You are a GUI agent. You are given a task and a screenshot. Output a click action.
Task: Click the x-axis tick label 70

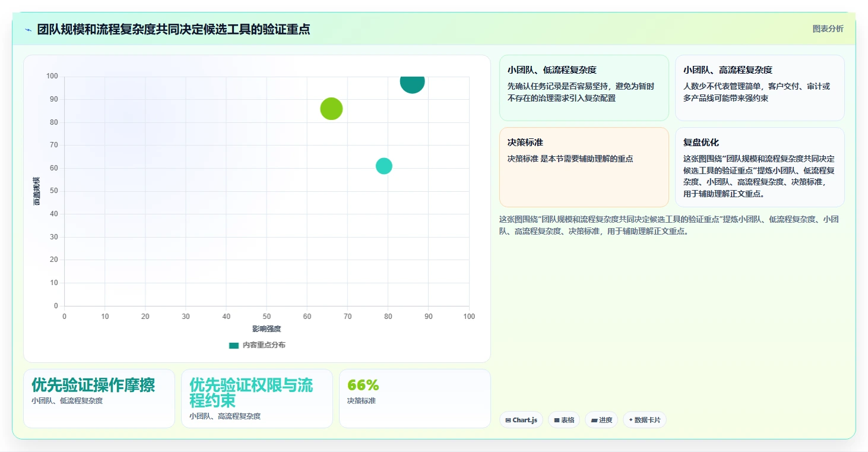(x=347, y=317)
